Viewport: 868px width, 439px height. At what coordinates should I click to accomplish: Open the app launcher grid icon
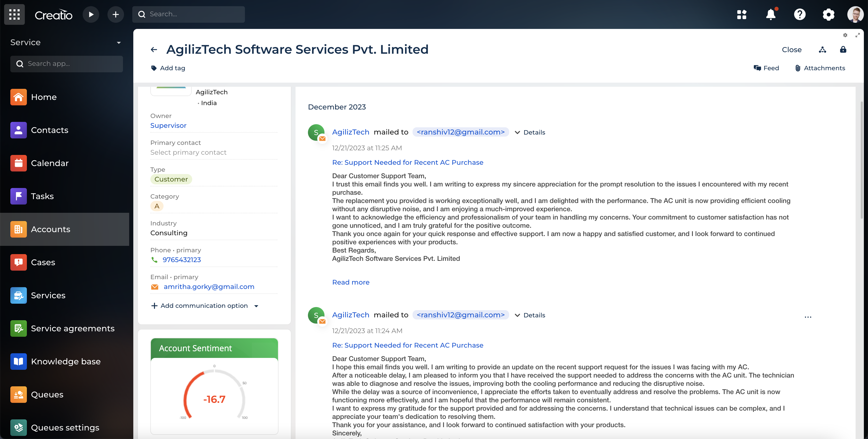14,14
